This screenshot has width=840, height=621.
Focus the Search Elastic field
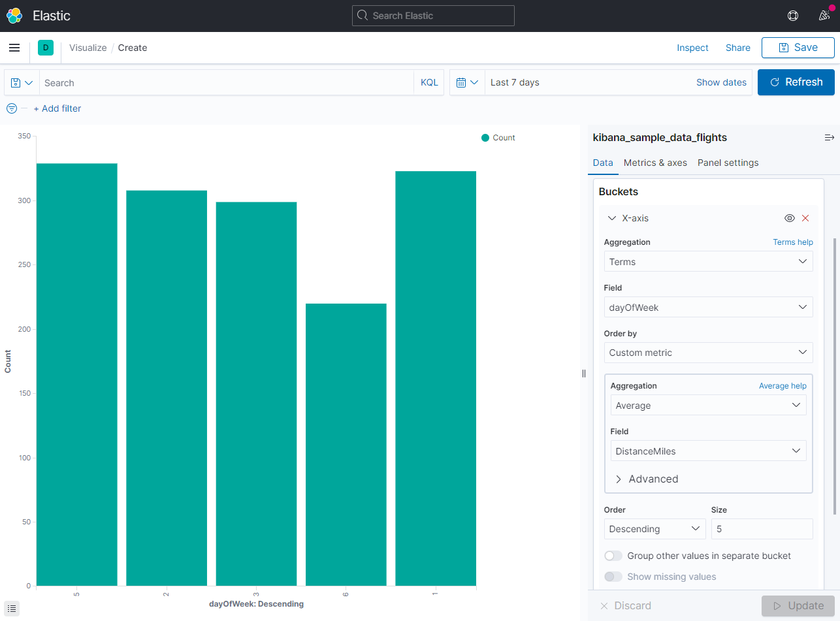click(433, 16)
